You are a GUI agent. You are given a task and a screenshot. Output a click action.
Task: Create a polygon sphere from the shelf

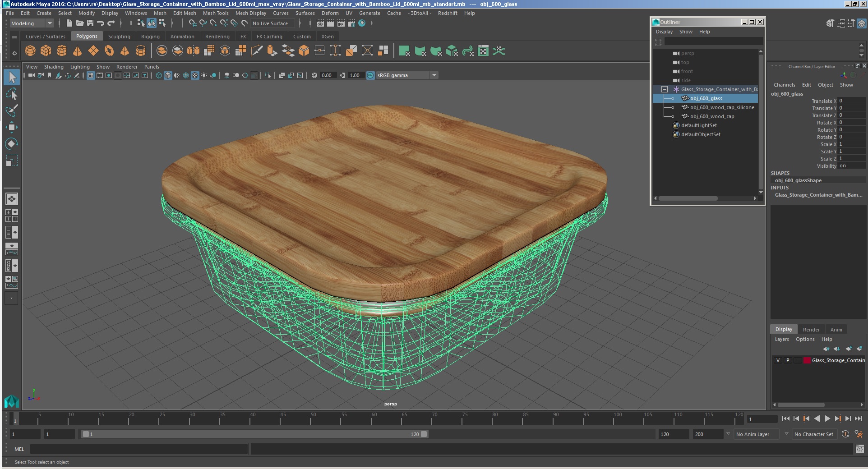pyautogui.click(x=30, y=51)
